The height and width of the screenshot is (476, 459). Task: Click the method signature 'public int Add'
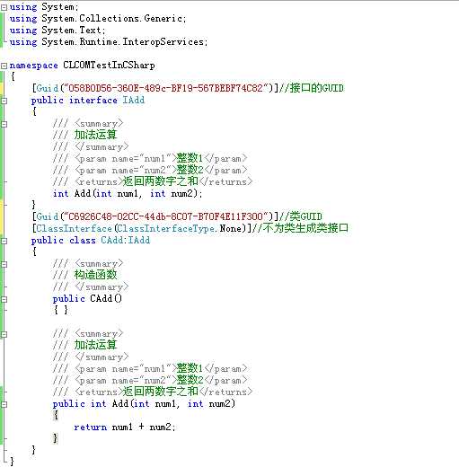(144, 404)
